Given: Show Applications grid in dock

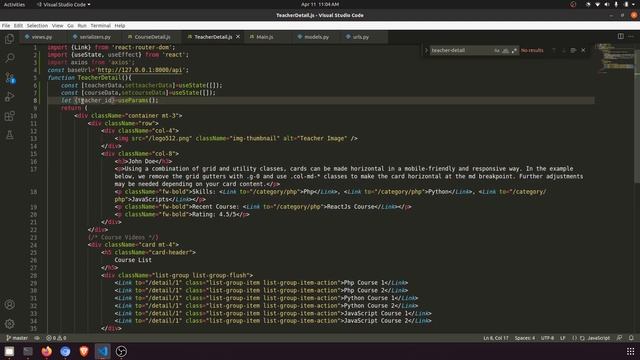Looking at the screenshot, I should click(x=631, y=351).
